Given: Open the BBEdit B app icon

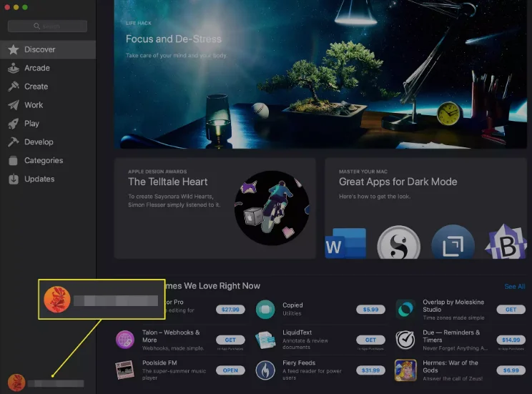Looking at the screenshot, I should 506,242.
